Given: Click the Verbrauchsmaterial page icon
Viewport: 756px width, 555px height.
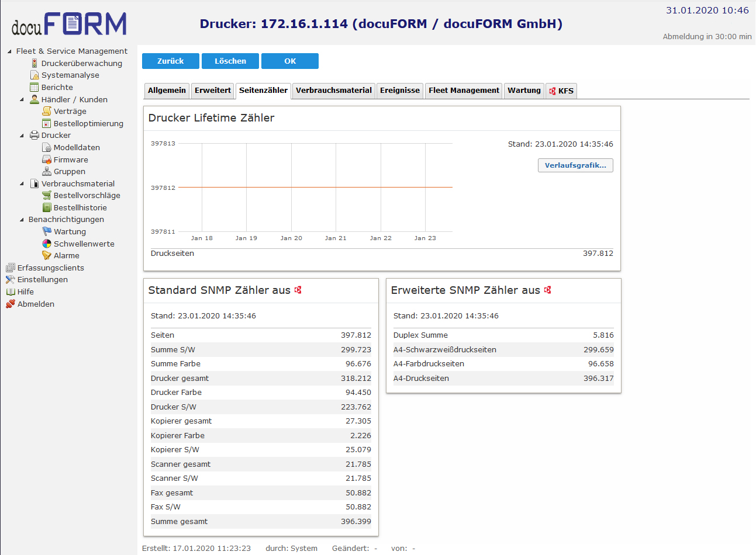Looking at the screenshot, I should pos(34,183).
